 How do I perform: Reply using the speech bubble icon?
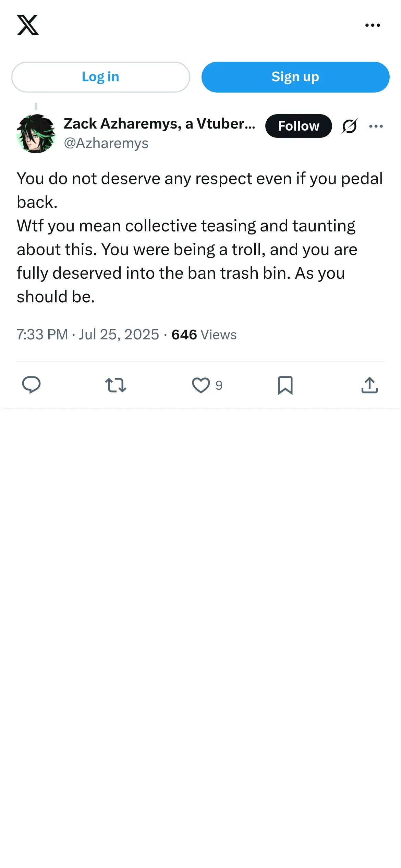[31, 385]
